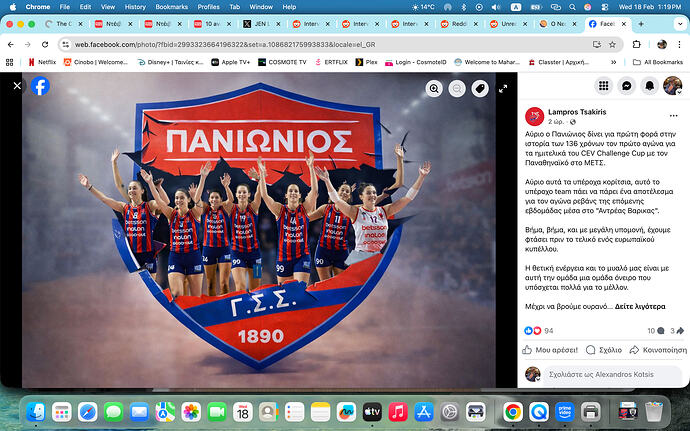Open the account profile picture menu
Image resolution: width=690 pixels, height=431 pixels.
[672, 85]
